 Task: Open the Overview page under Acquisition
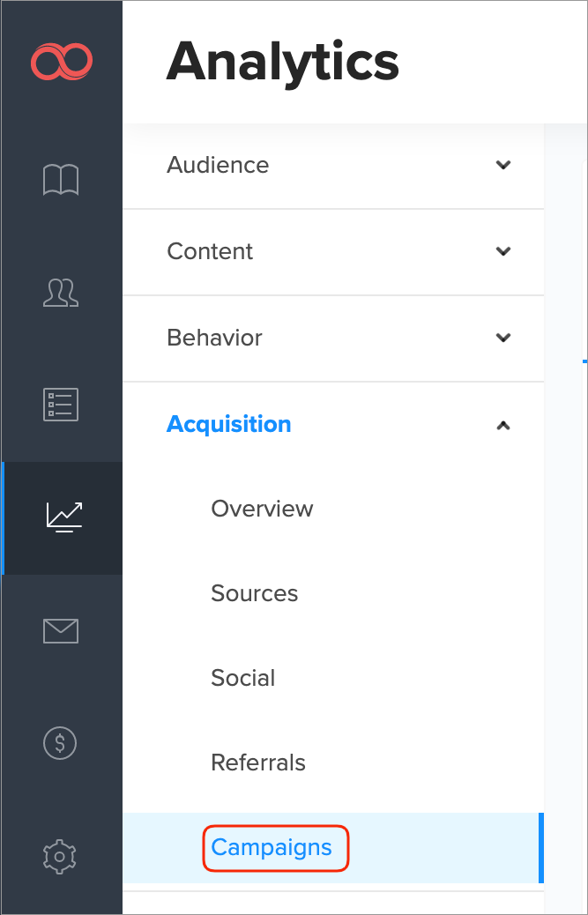261,509
